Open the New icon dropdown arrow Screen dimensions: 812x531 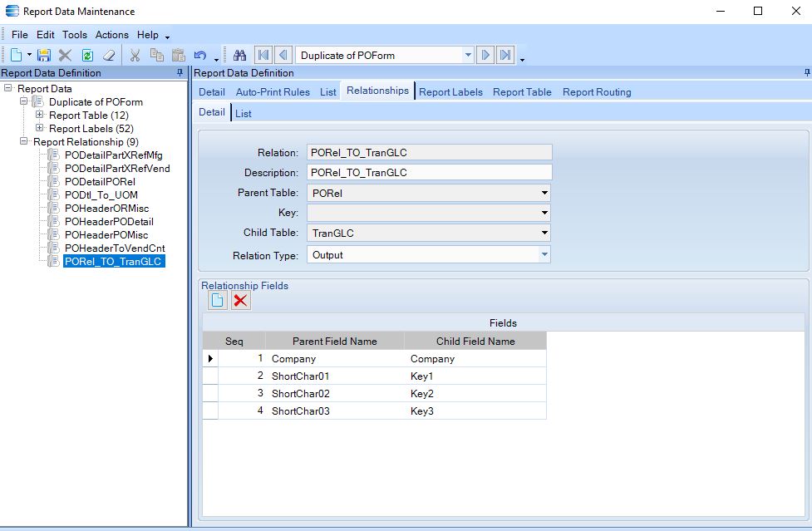(29, 55)
